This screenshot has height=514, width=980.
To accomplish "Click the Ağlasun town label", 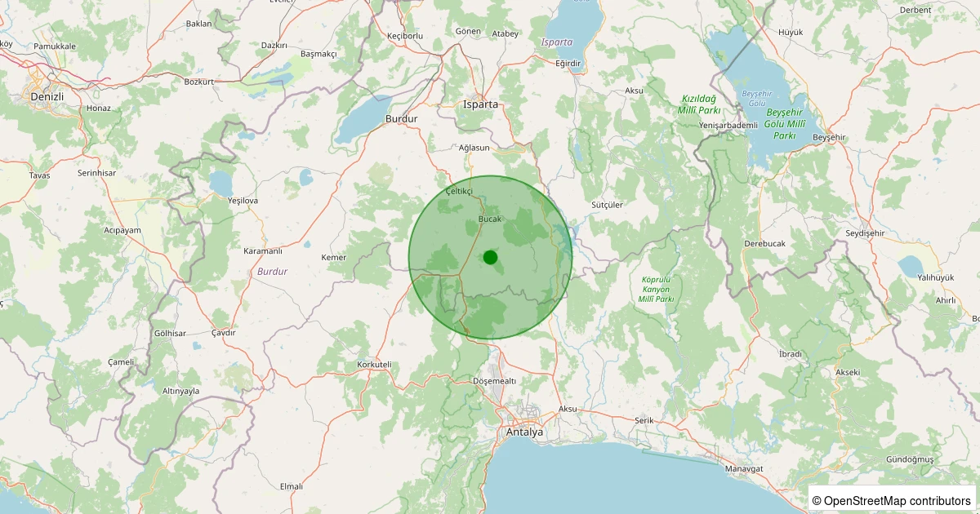I will (x=474, y=148).
